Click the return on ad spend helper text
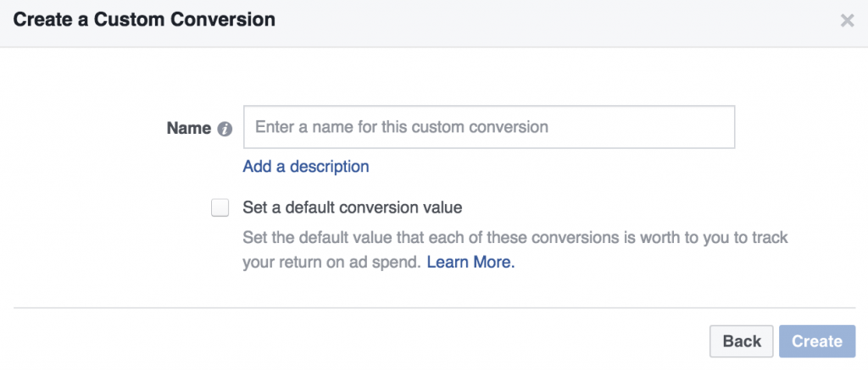The image size is (868, 370). tap(331, 262)
